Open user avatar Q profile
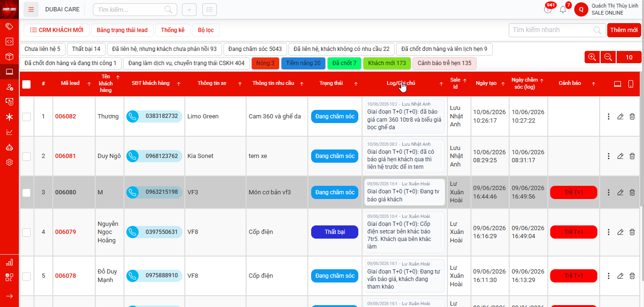This screenshot has width=644, height=307. tap(581, 9)
